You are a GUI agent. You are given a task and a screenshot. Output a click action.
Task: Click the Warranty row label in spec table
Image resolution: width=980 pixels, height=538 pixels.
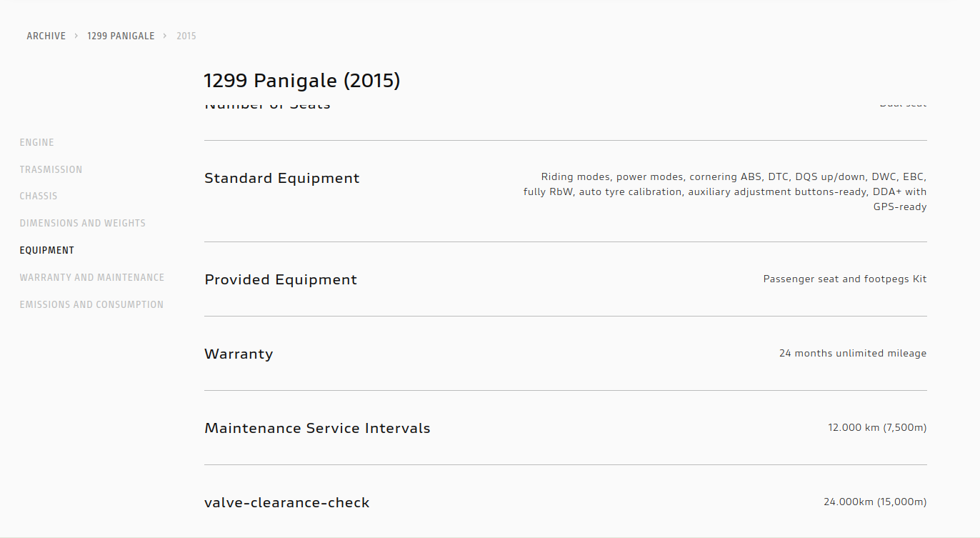click(239, 354)
